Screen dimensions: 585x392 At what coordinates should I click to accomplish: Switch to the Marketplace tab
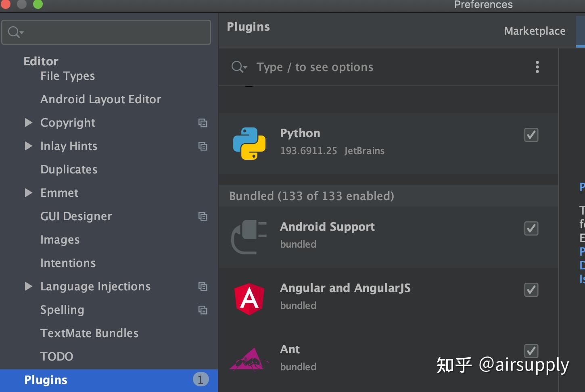pyautogui.click(x=535, y=31)
